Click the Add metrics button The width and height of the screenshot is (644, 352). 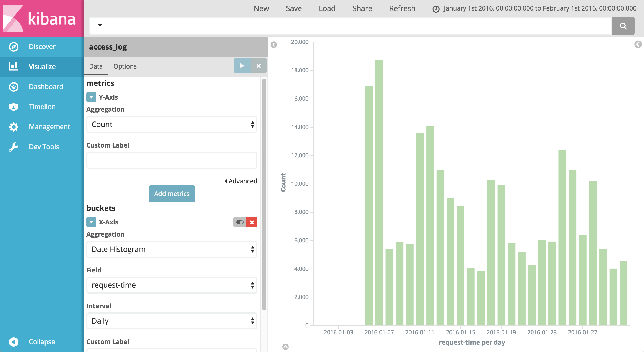point(171,194)
